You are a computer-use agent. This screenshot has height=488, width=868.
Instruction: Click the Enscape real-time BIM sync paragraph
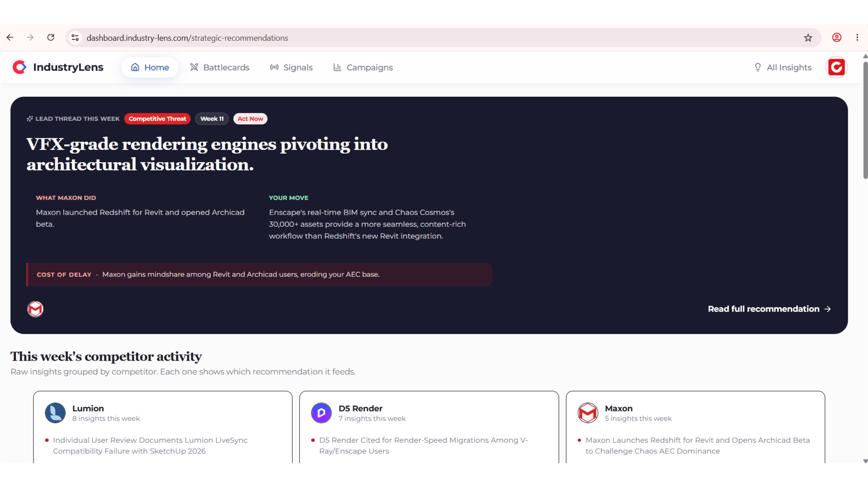(x=367, y=224)
